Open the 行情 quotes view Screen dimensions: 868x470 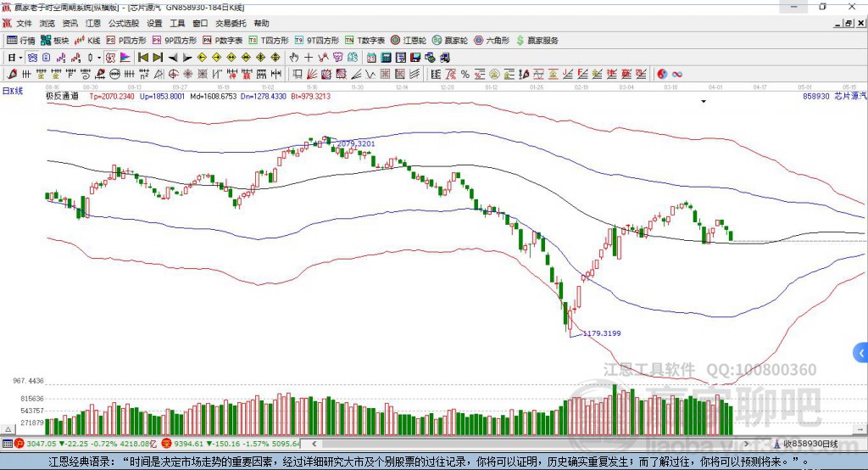pyautogui.click(x=21, y=41)
